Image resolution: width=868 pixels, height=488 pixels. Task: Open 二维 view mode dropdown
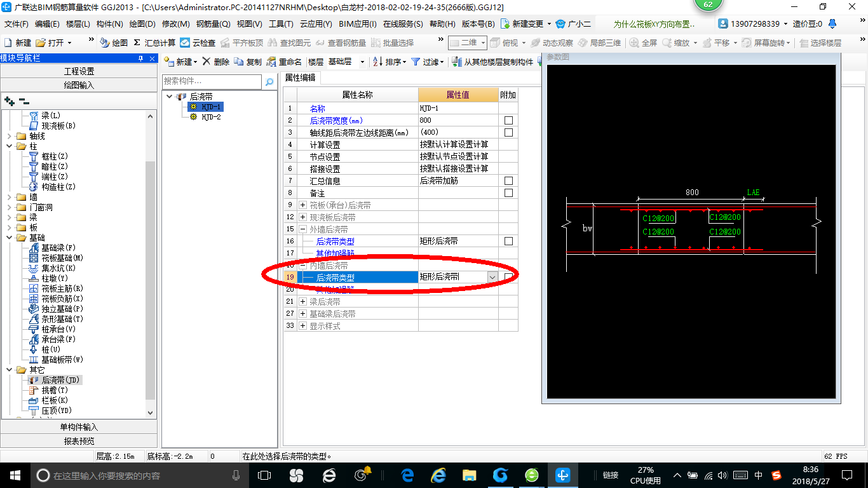[x=484, y=43]
